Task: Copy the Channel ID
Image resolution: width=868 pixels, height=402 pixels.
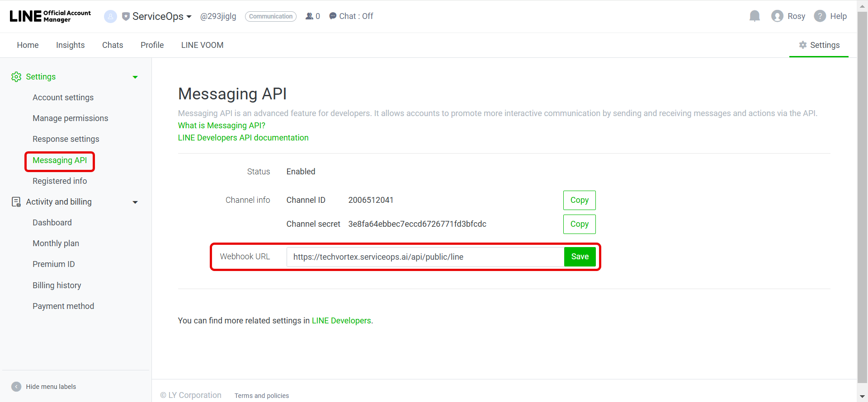Action: (579, 200)
